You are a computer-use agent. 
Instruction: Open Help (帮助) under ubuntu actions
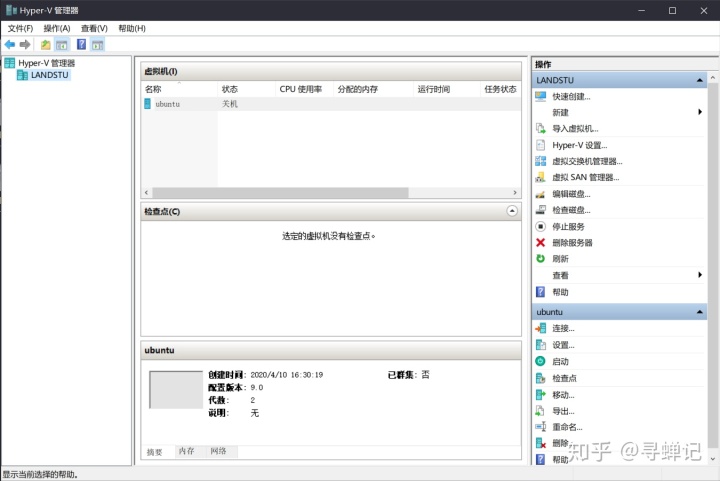(560, 459)
